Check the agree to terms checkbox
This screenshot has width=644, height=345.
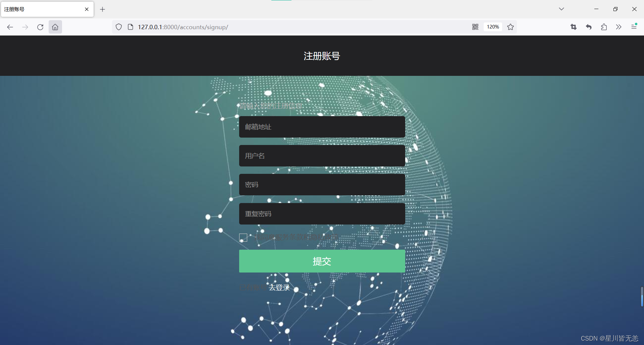[x=243, y=238]
